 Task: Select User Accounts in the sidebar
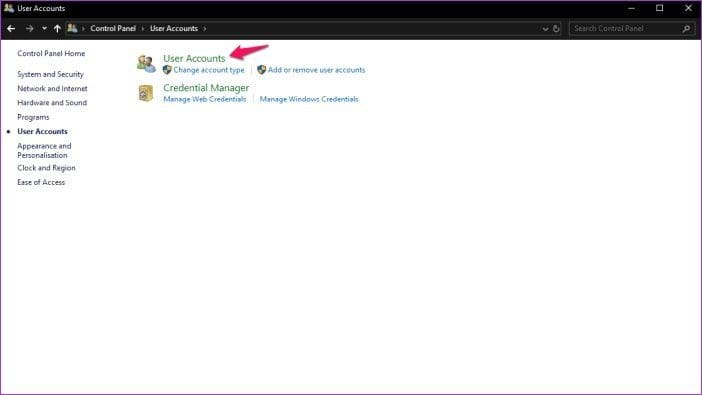[x=43, y=131]
